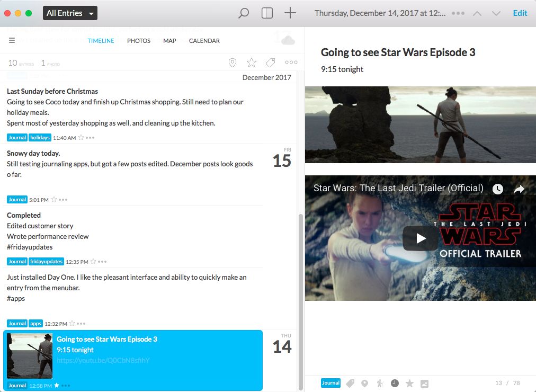The width and height of the screenshot is (536, 392).
Task: Play the Last Jedi trailer video
Action: point(421,238)
